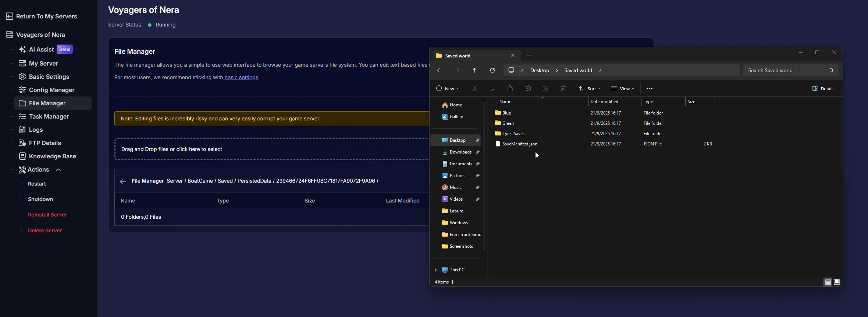This screenshot has height=317, width=868.
Task: Switch to details list view icon
Action: (828, 282)
